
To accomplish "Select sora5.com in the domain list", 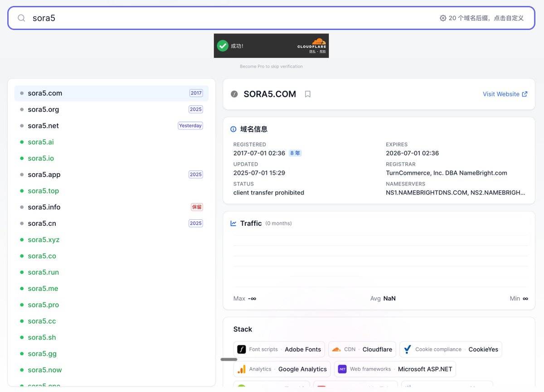I will [112, 93].
